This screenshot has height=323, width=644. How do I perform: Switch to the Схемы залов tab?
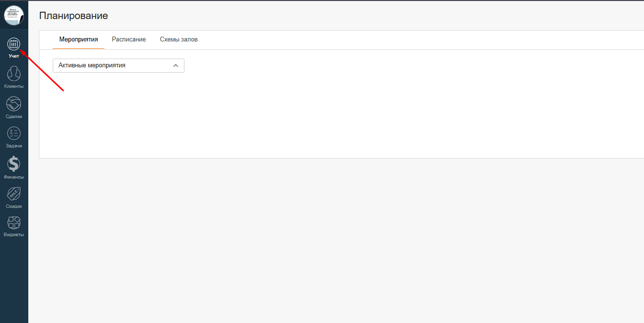(x=179, y=40)
